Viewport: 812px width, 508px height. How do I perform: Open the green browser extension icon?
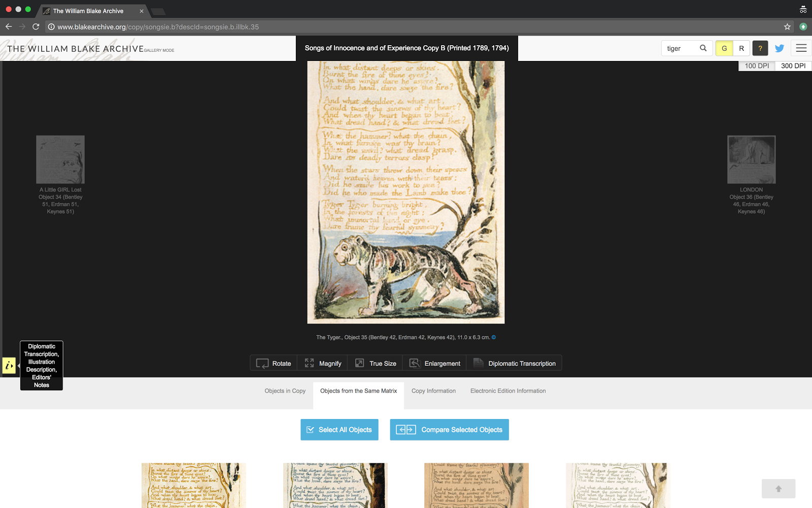coord(803,26)
